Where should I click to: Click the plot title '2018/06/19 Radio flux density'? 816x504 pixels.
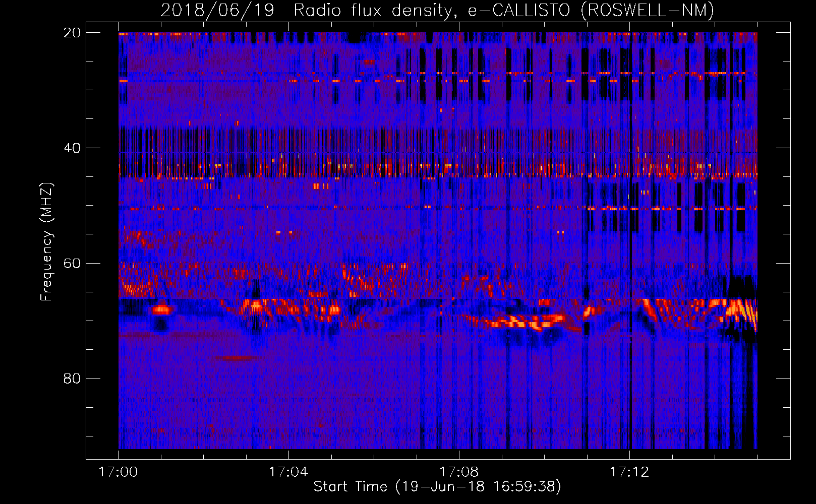point(437,10)
